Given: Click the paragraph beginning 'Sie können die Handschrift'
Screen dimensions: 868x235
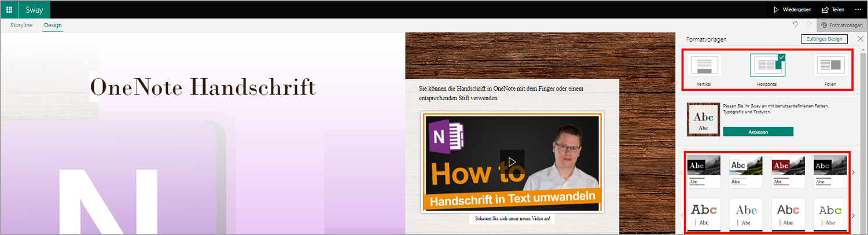Looking at the screenshot, I should point(501,93).
